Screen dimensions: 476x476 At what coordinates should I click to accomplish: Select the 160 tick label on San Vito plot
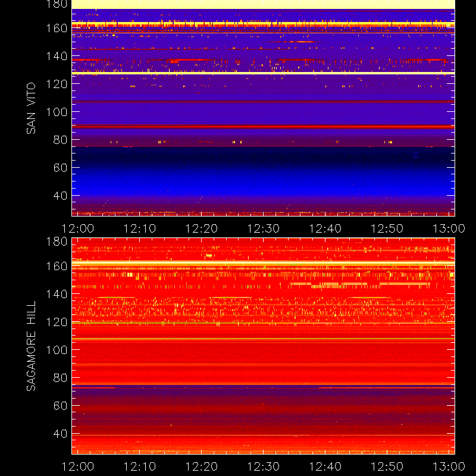57,28
